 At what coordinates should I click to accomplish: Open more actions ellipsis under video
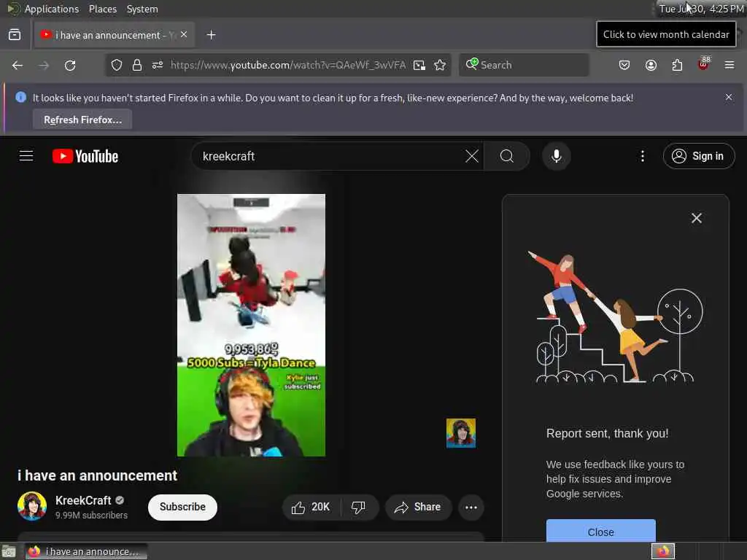click(x=471, y=507)
